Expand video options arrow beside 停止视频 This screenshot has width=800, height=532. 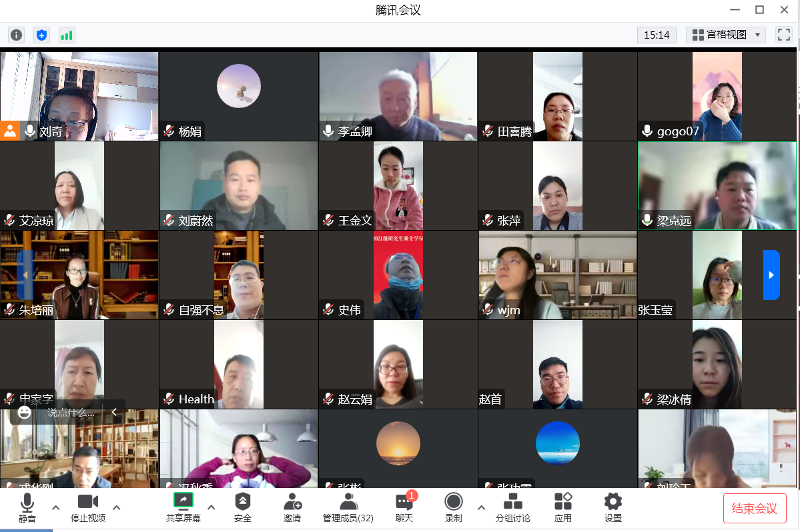click(x=117, y=507)
